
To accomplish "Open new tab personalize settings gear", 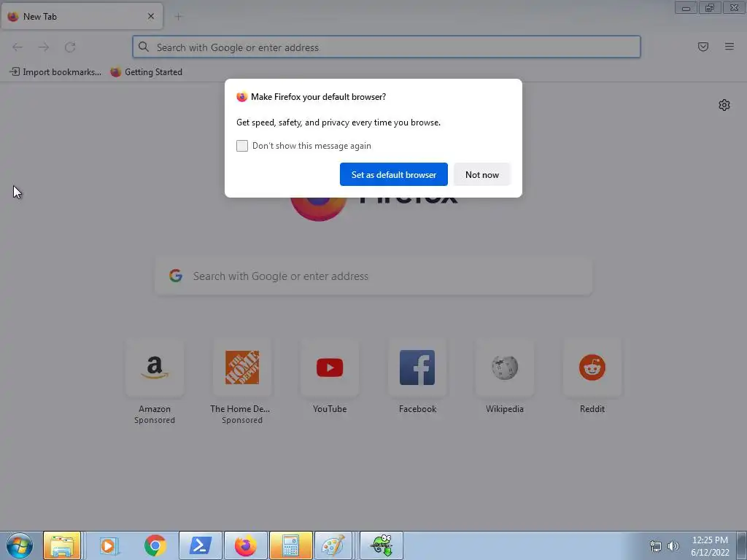I will click(724, 105).
